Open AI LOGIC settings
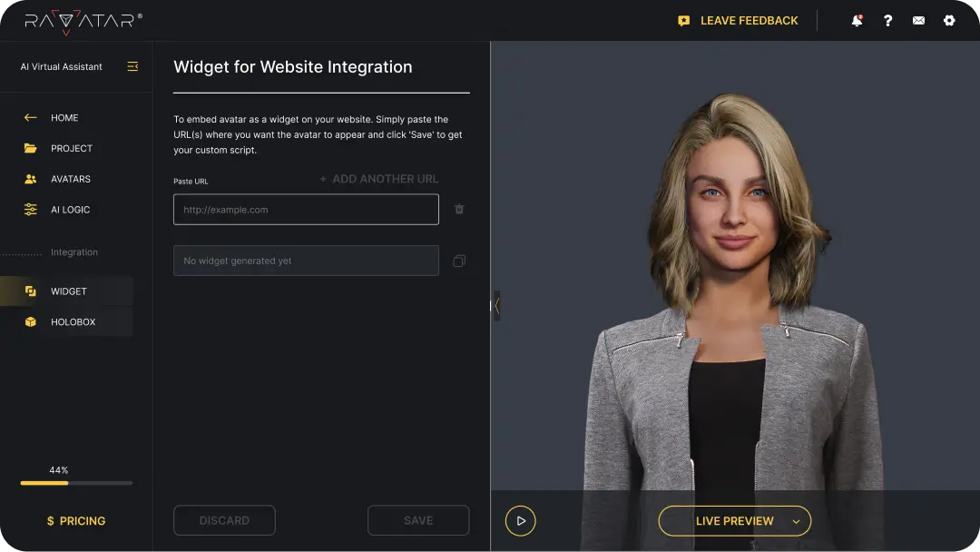 pyautogui.click(x=70, y=210)
